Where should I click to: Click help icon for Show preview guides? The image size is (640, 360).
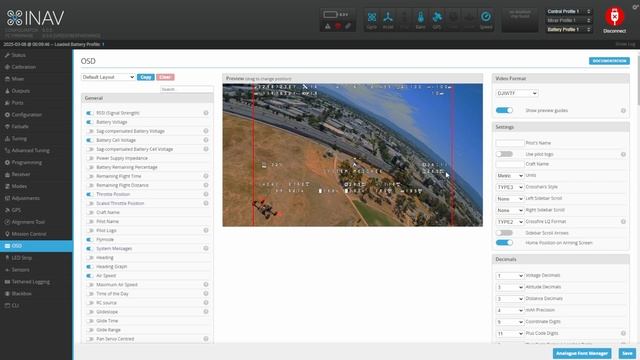point(623,111)
